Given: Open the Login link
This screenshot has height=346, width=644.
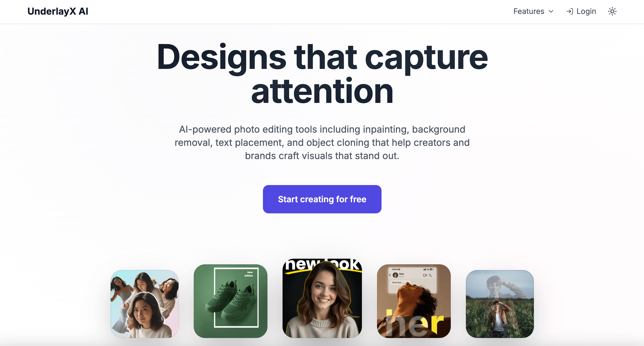Looking at the screenshot, I should pos(581,12).
